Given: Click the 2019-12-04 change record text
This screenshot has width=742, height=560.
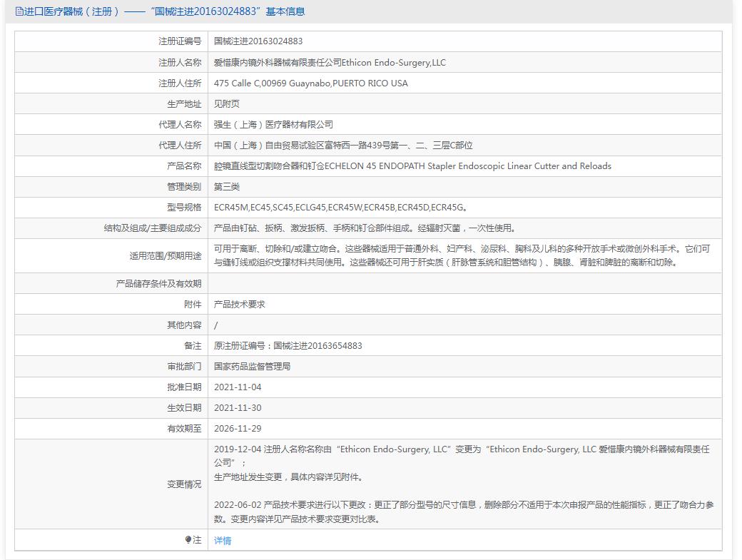Looking at the screenshot, I should pyautogui.click(x=462, y=455).
